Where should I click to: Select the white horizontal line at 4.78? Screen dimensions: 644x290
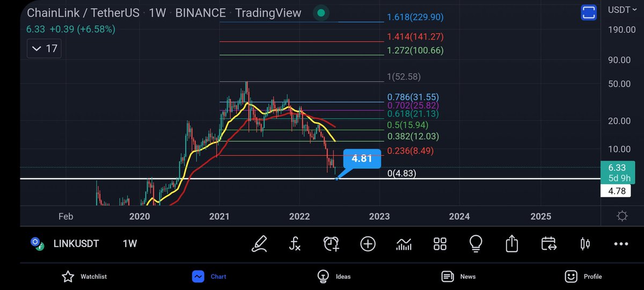pos(310,178)
